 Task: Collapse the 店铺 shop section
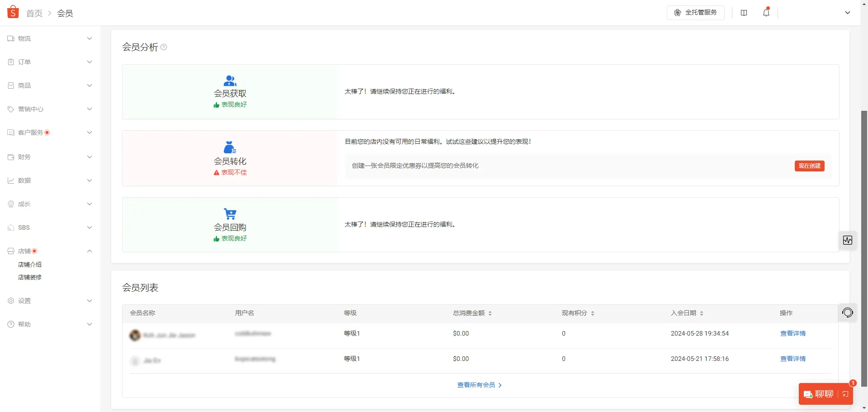pos(90,251)
